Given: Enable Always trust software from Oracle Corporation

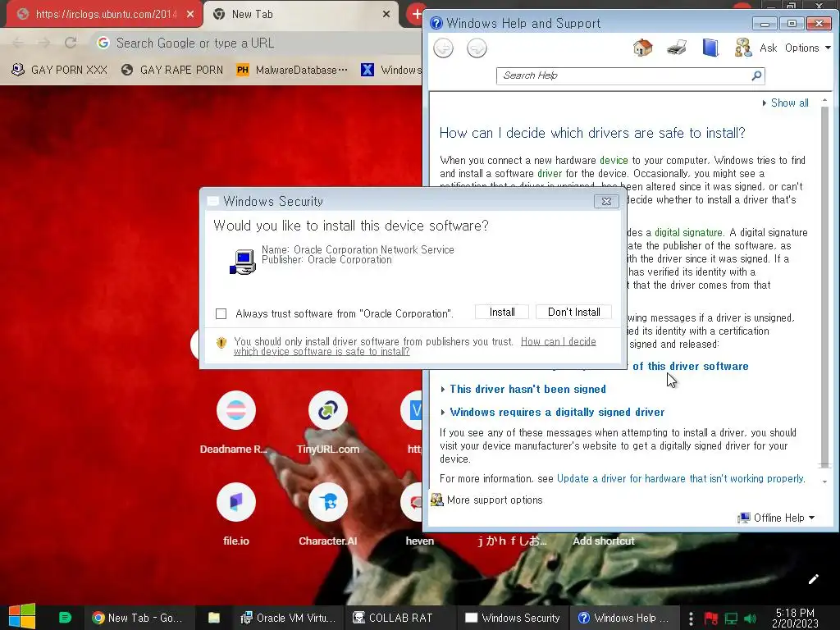Looking at the screenshot, I should pos(221,314).
